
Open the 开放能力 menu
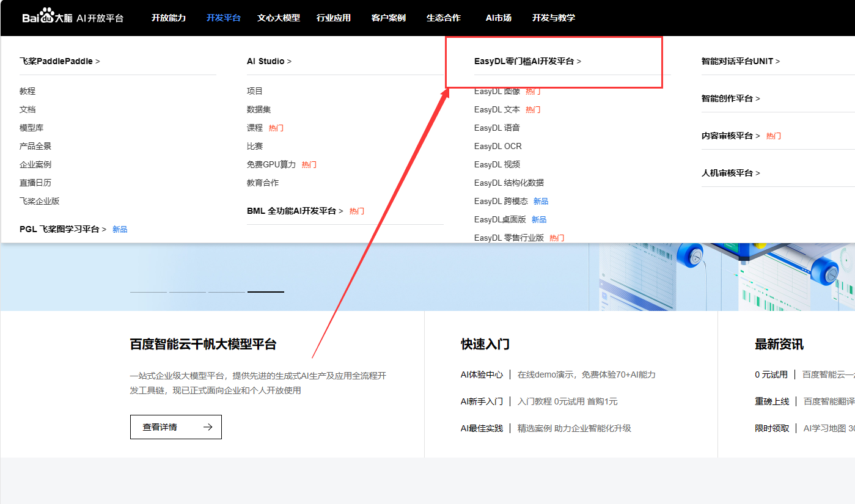click(x=169, y=18)
